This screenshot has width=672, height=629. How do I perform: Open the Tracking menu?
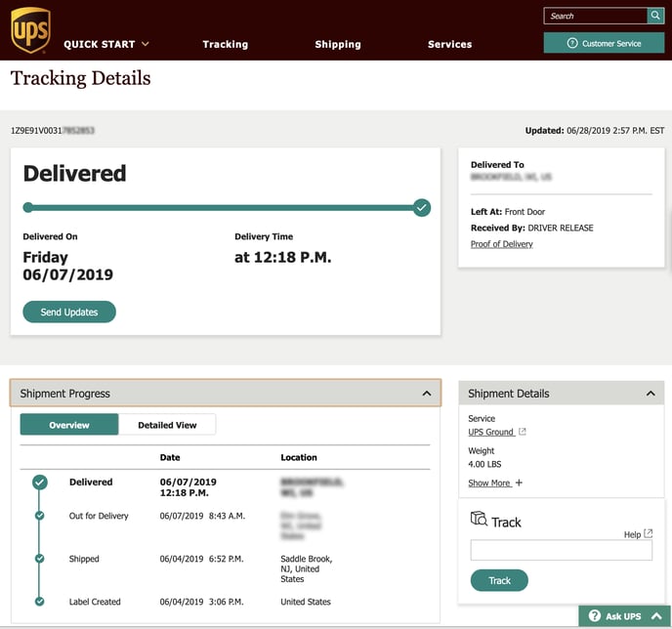226,44
